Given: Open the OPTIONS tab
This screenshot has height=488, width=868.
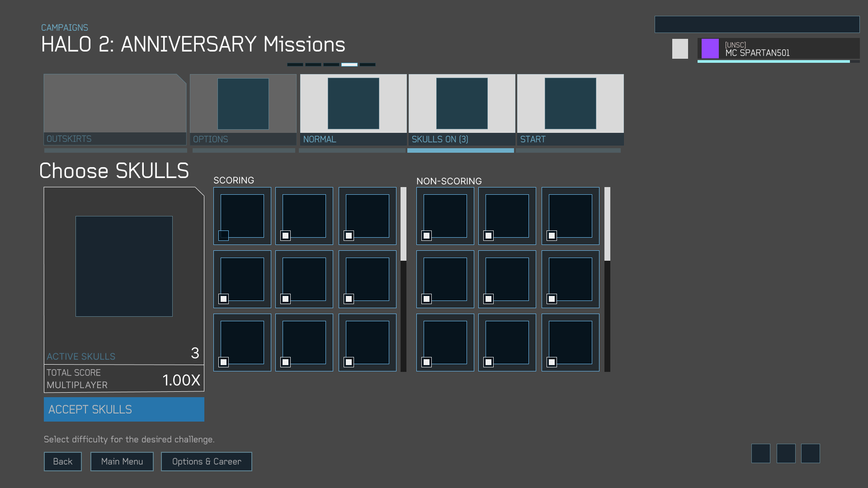Looking at the screenshot, I should coord(243,110).
